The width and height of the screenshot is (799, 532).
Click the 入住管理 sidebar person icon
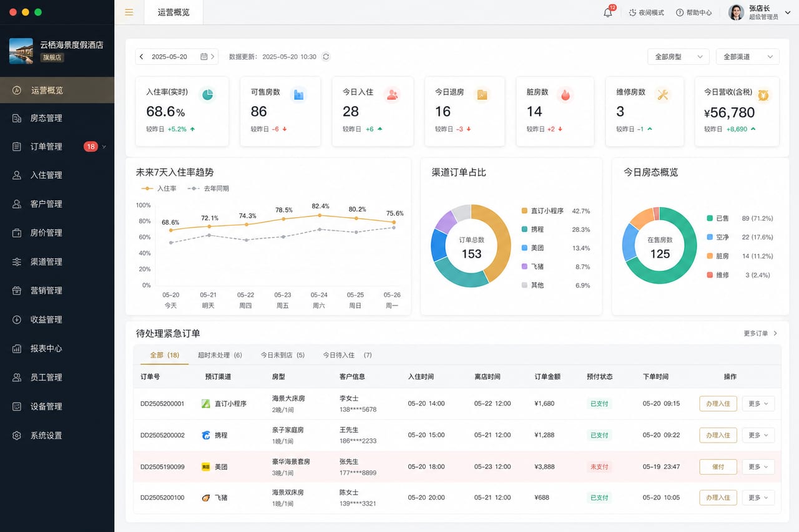pyautogui.click(x=17, y=175)
